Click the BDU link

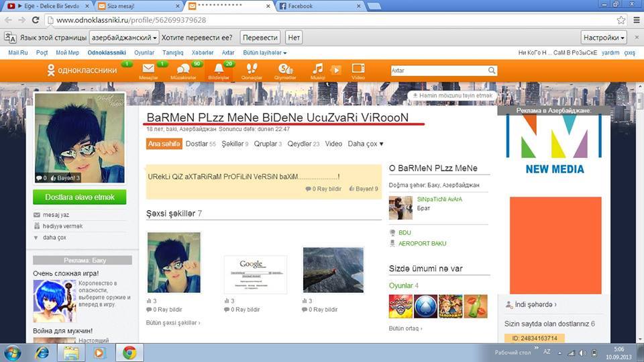(x=405, y=232)
